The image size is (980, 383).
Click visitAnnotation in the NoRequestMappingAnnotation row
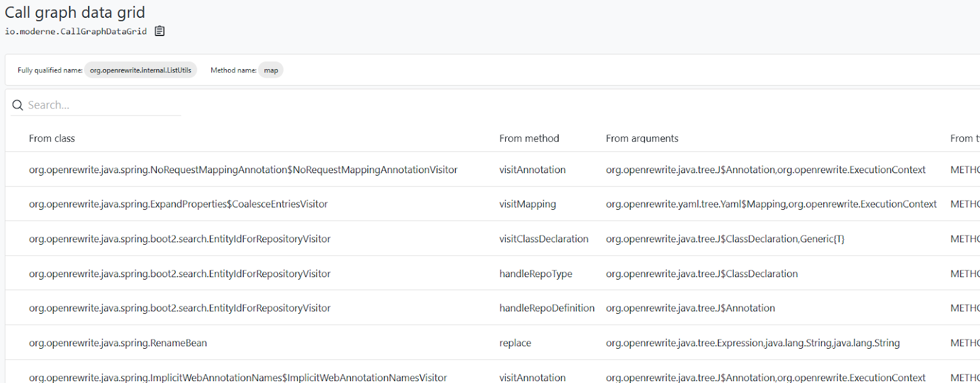pos(532,169)
